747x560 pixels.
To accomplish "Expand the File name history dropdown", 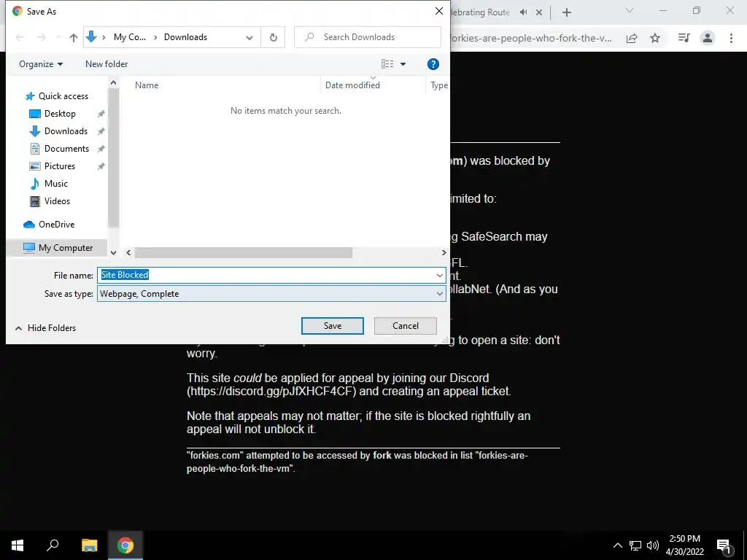I will [439, 275].
